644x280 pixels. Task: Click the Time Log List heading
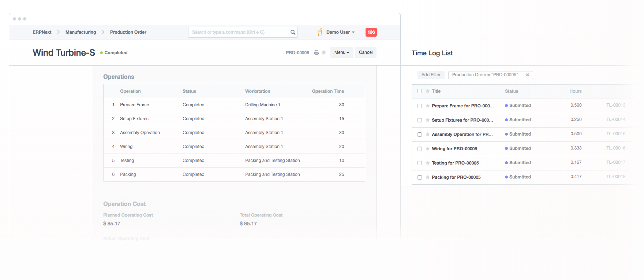coord(432,53)
